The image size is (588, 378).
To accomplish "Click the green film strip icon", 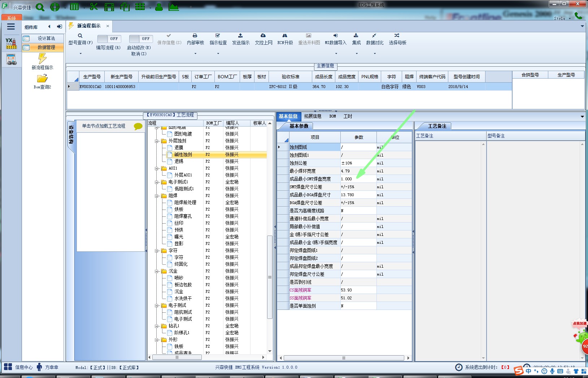I will coord(109,7).
